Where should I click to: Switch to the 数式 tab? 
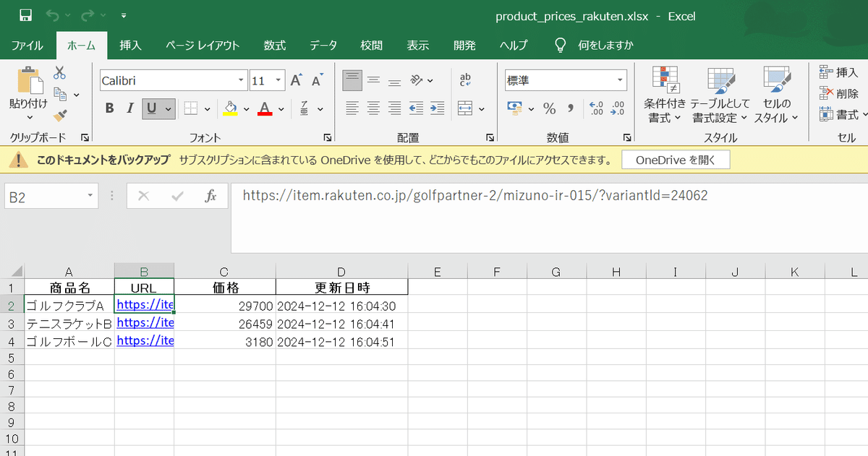click(x=275, y=45)
